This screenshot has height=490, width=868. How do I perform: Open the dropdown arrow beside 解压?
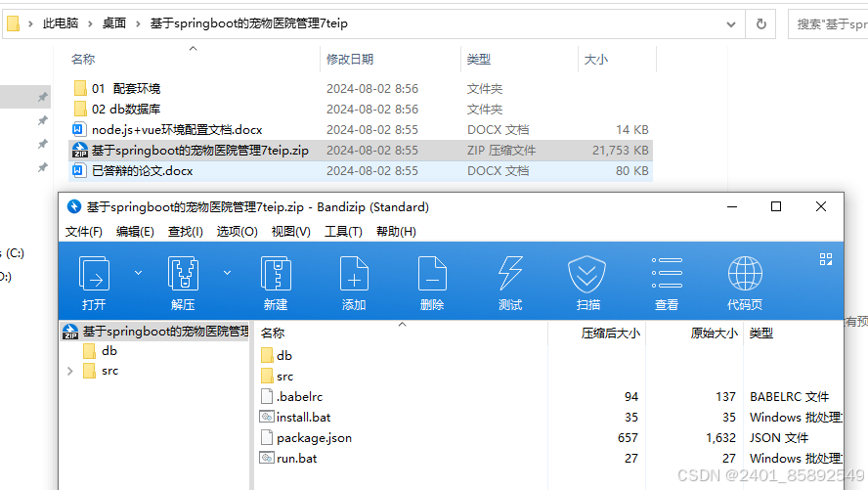coord(227,273)
